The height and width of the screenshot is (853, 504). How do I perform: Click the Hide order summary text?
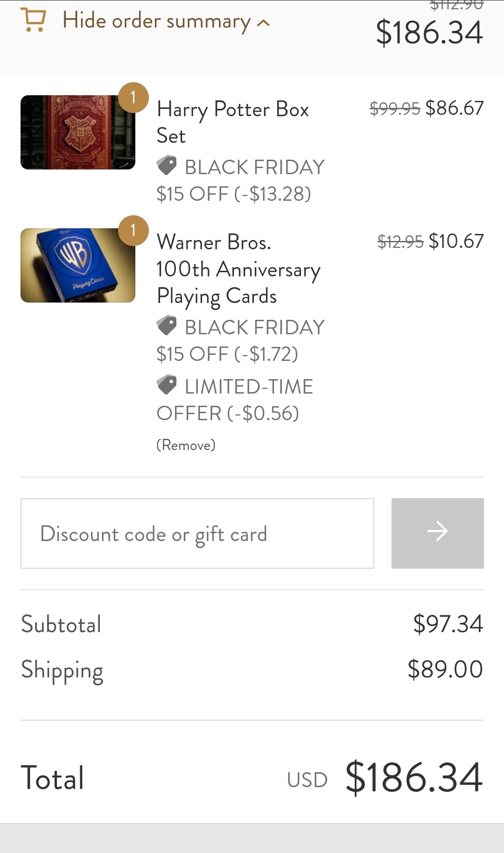point(156,21)
